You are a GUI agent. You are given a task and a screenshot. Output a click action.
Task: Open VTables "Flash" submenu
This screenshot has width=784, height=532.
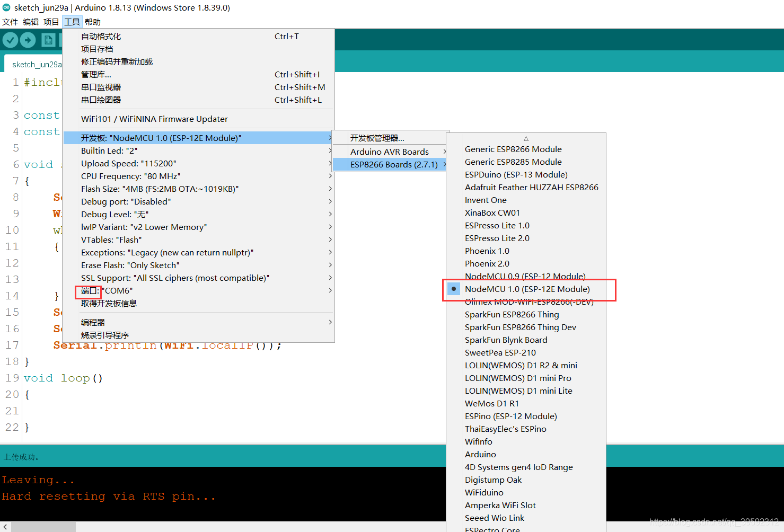[x=198, y=240]
